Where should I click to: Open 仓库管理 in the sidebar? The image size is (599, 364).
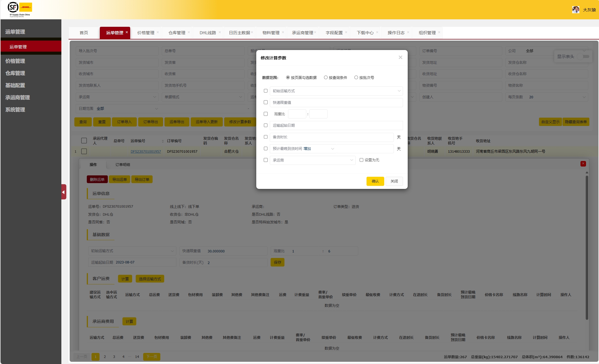point(15,73)
